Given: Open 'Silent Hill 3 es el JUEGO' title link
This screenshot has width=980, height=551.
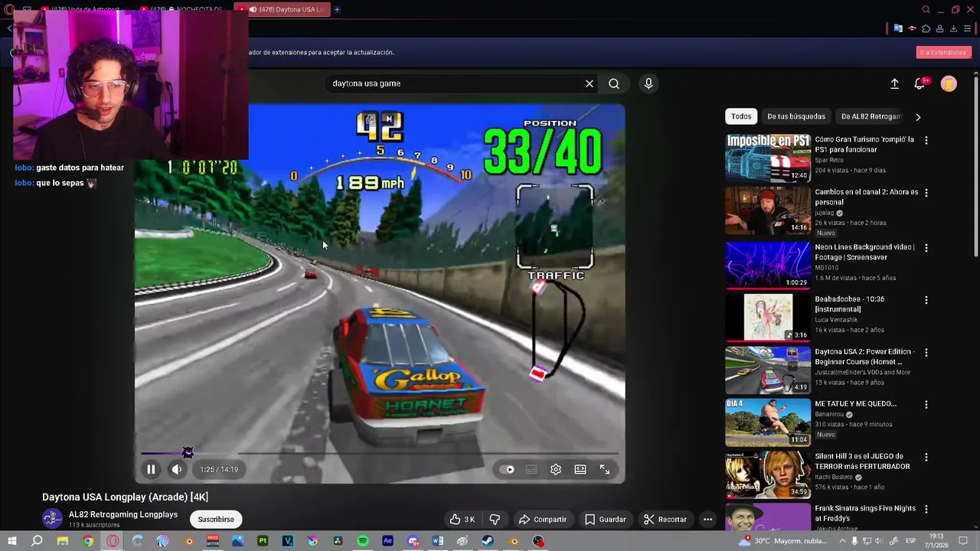Looking at the screenshot, I should coord(862,461).
